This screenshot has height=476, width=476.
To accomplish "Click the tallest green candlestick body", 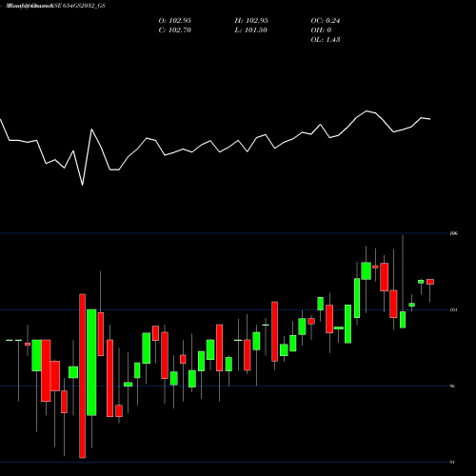I will pyautogui.click(x=91, y=362).
